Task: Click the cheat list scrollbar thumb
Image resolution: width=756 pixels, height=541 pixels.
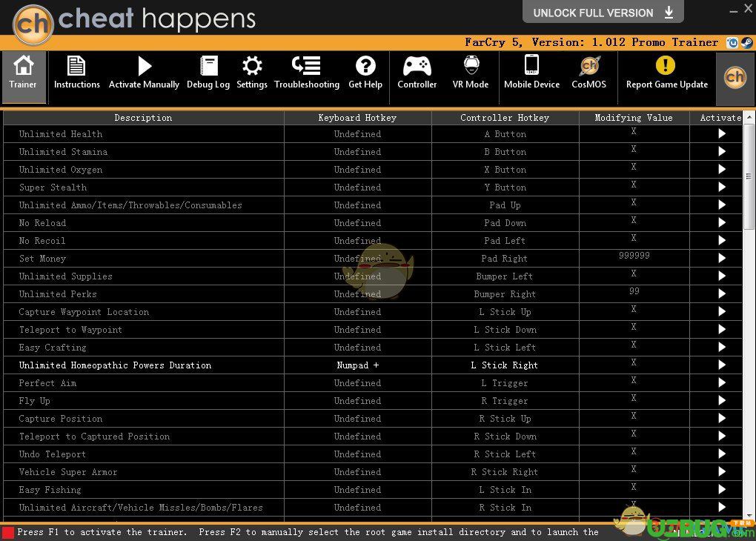Action: tap(749, 176)
